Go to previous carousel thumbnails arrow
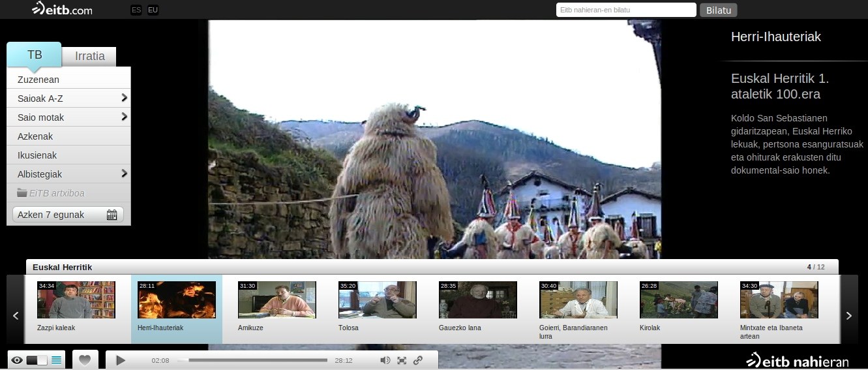 [16, 316]
